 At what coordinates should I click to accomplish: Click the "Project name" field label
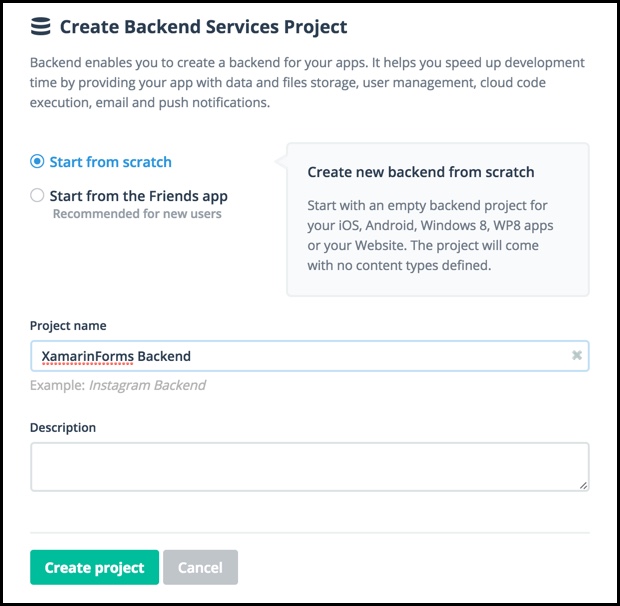68,326
